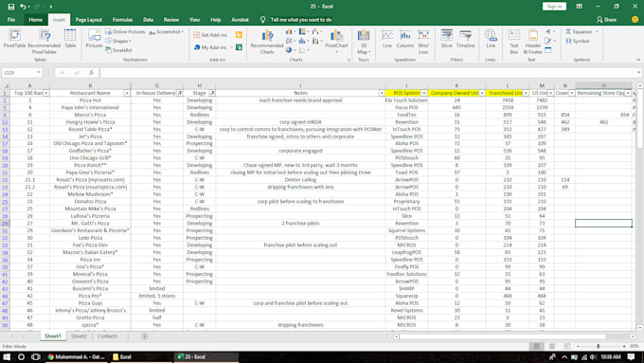The height and width of the screenshot is (363, 644).
Task: Open Get Add-ins store
Action: 210,35
